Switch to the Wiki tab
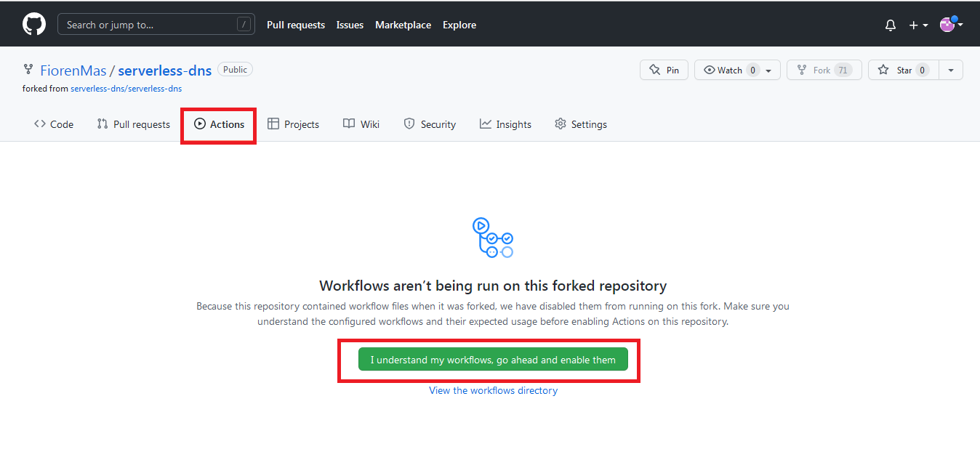Viewport: 980px width, 452px height. pyautogui.click(x=361, y=124)
